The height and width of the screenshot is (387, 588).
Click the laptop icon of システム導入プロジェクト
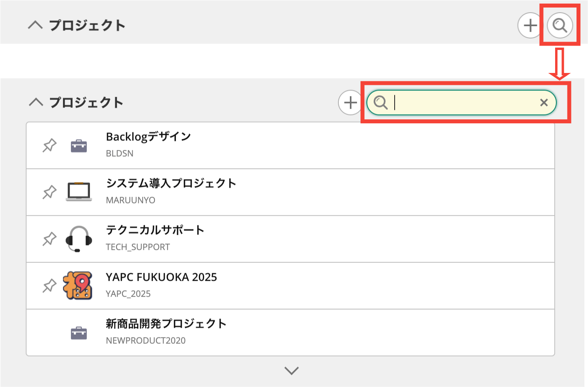coord(79,192)
